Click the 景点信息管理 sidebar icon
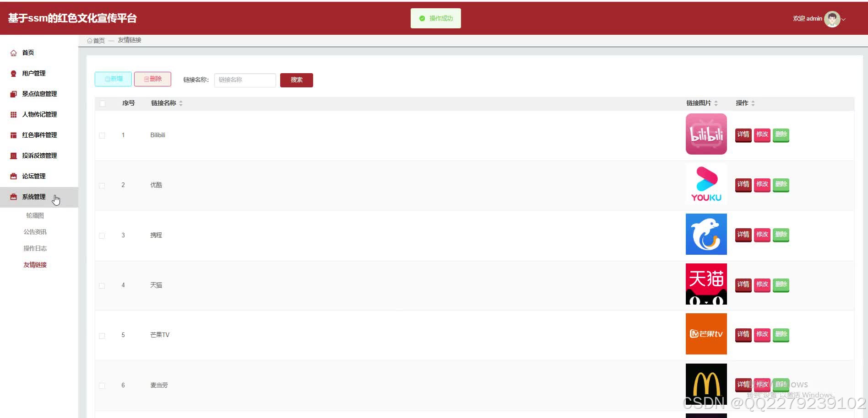868x418 pixels. (x=13, y=94)
